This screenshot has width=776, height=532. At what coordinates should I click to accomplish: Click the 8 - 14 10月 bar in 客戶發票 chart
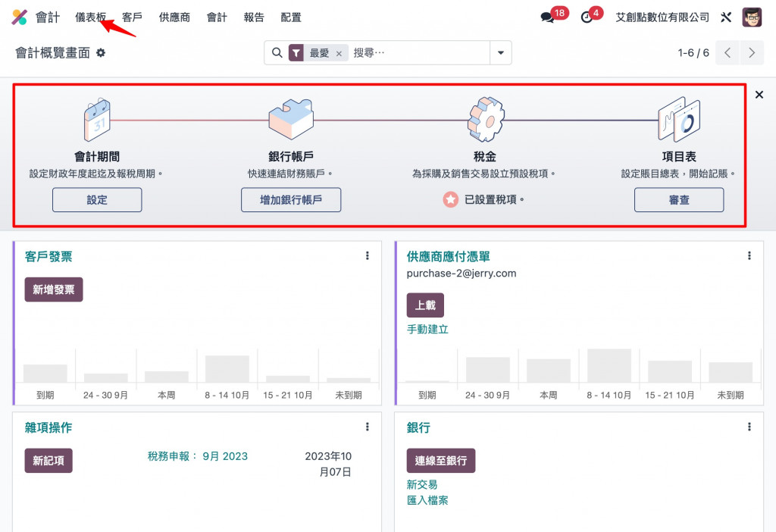pyautogui.click(x=227, y=369)
